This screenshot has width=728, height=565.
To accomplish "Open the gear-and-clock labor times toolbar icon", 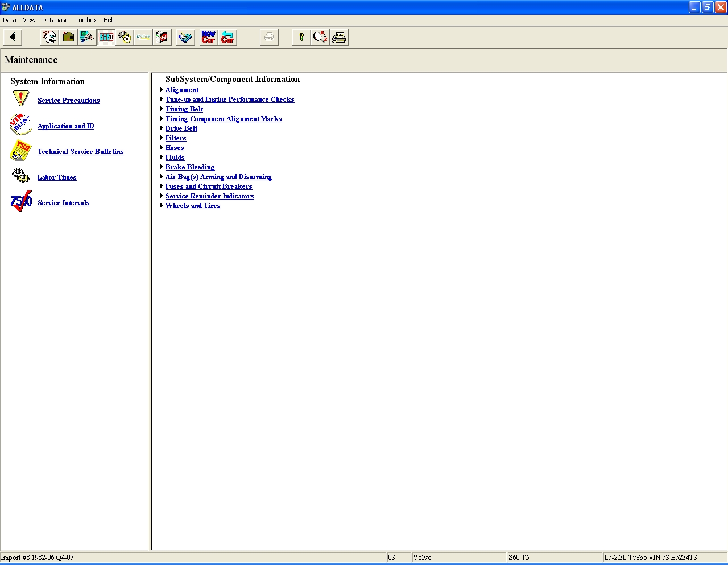I will pyautogui.click(x=125, y=38).
